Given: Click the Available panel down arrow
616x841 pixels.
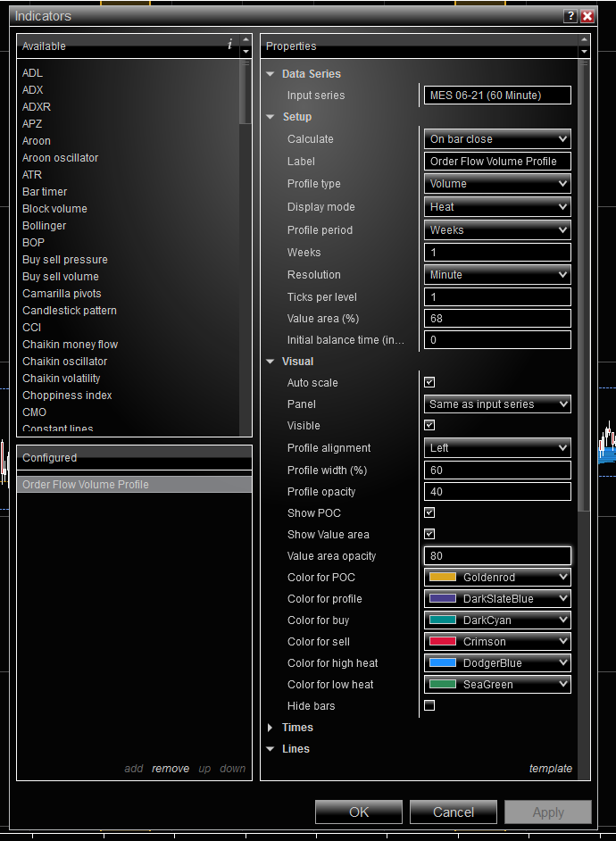Looking at the screenshot, I should (x=246, y=52).
